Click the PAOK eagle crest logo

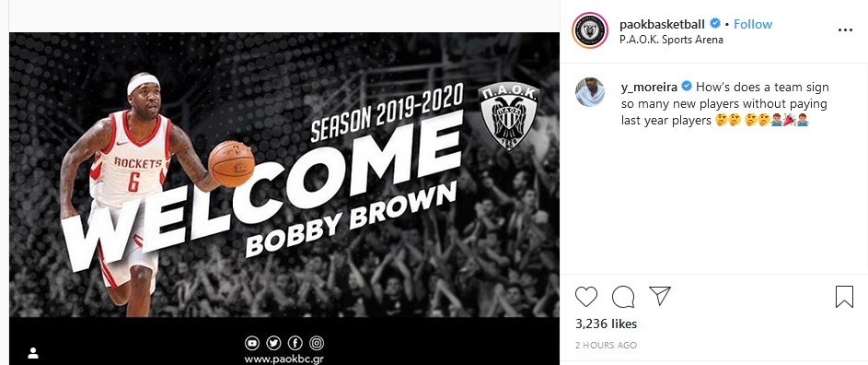pyautogui.click(x=508, y=117)
